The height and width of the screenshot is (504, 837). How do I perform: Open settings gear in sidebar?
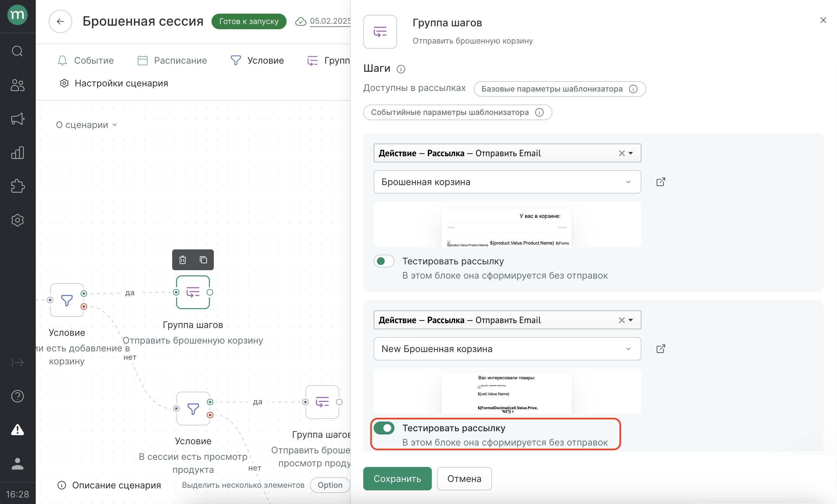pyautogui.click(x=17, y=220)
